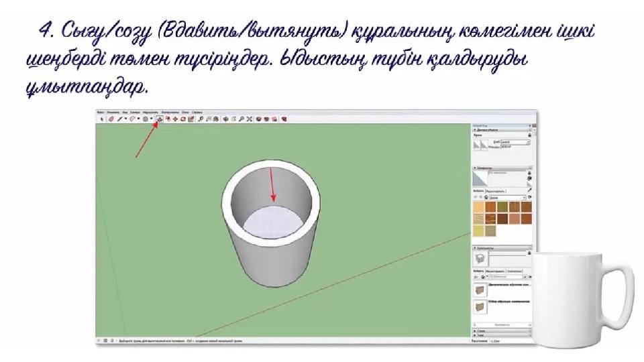Open the Components Статистика tab
644x362 pixels.
[515, 271]
